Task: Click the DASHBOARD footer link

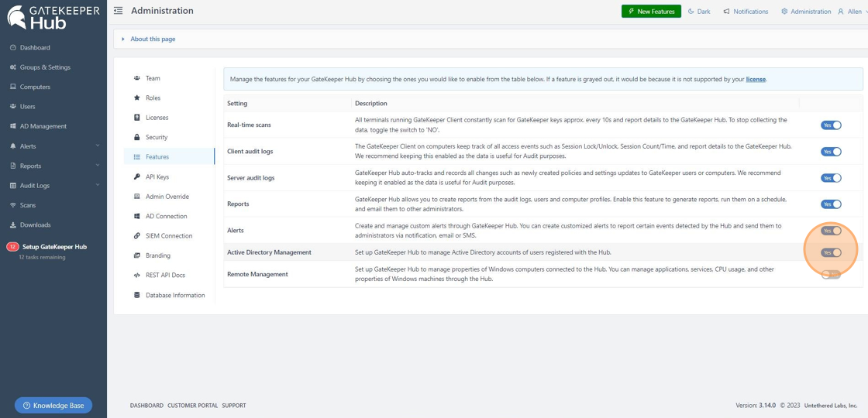Action: click(146, 406)
